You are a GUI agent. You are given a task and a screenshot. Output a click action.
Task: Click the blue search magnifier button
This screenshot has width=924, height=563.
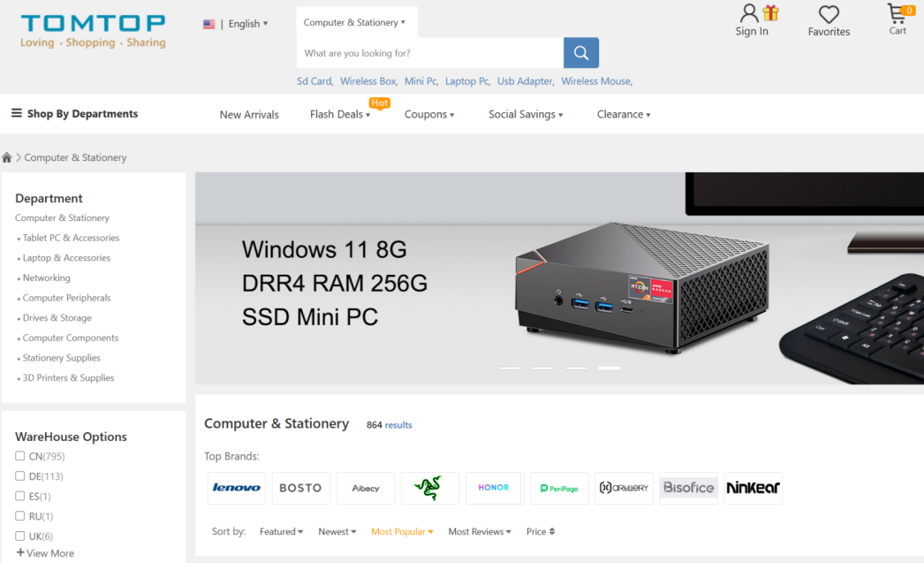point(581,53)
